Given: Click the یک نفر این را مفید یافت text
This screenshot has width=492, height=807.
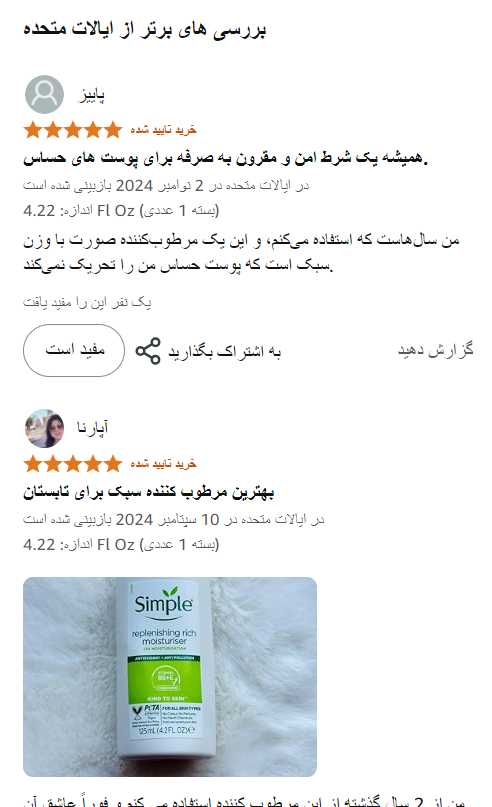Looking at the screenshot, I should pos(87,303).
